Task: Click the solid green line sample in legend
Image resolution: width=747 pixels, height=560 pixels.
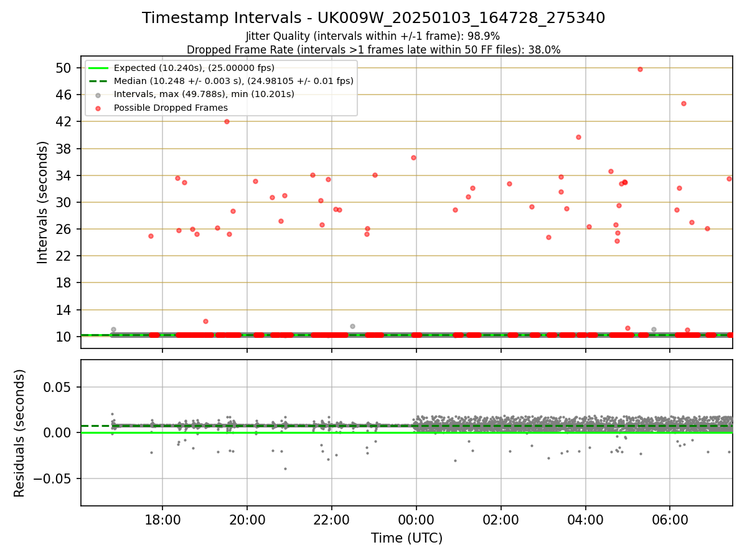Action: (x=98, y=68)
